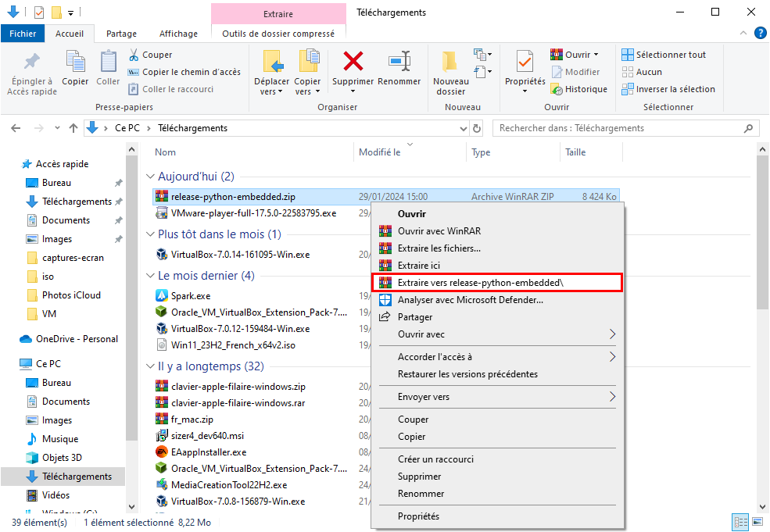Select Analyser avec Microsoft Defender...
Viewport: 770px width, 532px height.
coord(497,300)
